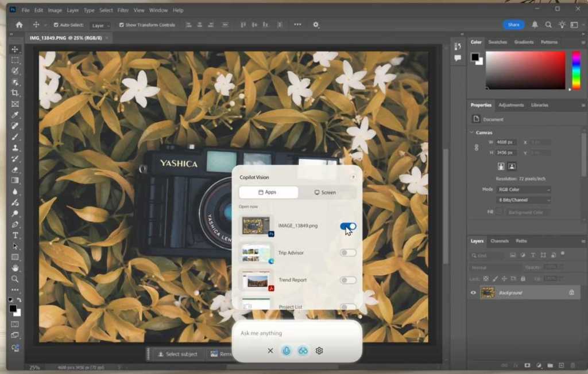Choose the Type tool
This screenshot has width=588, height=374.
[15, 235]
